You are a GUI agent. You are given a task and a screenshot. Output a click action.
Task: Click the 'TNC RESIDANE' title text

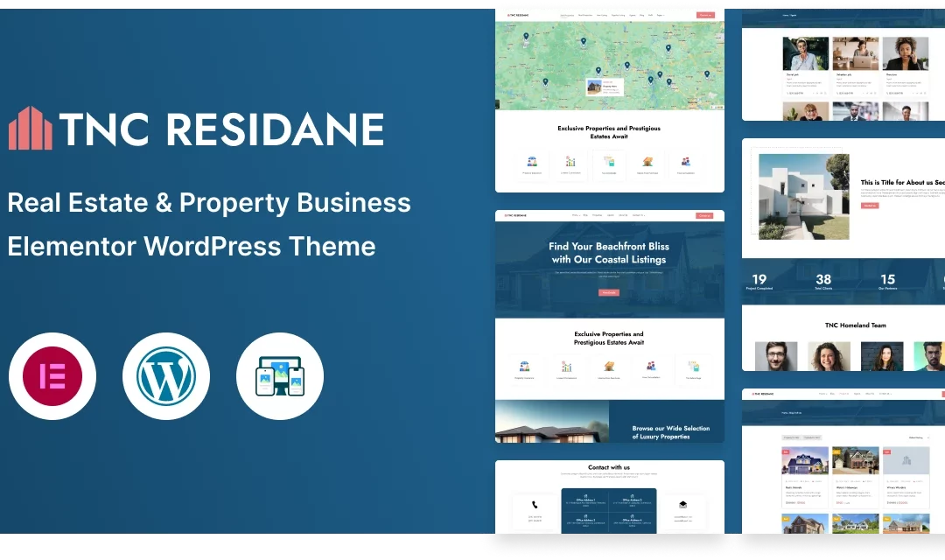click(221, 129)
